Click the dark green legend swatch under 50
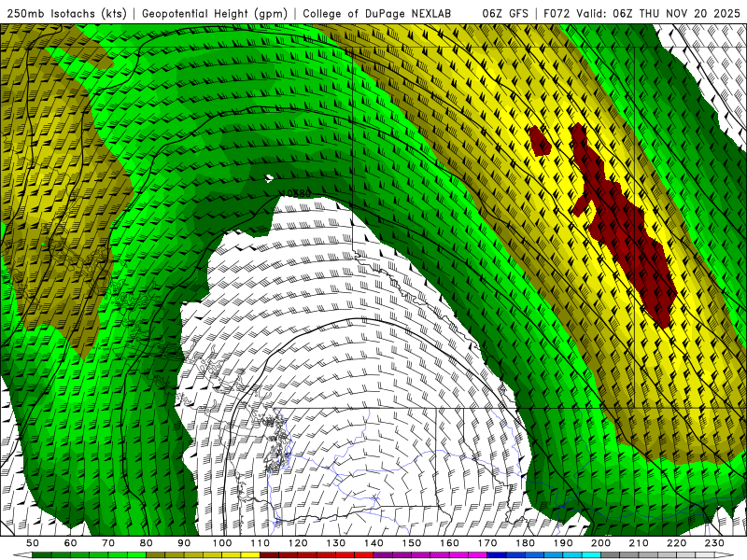This screenshot has width=747, height=560. point(42,555)
